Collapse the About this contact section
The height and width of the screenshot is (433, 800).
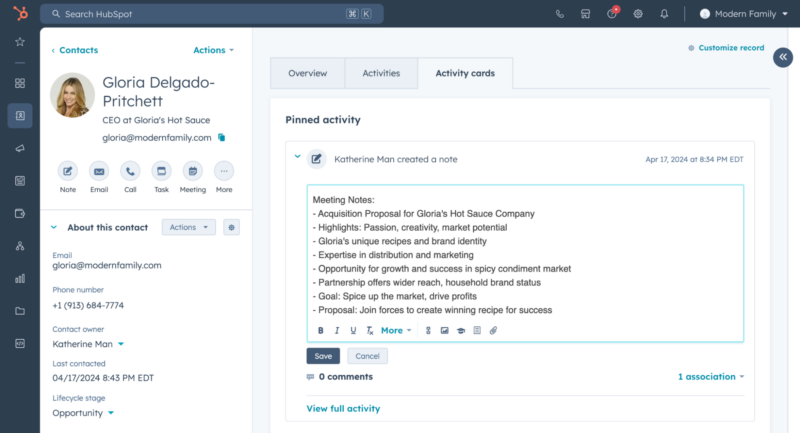tap(54, 227)
